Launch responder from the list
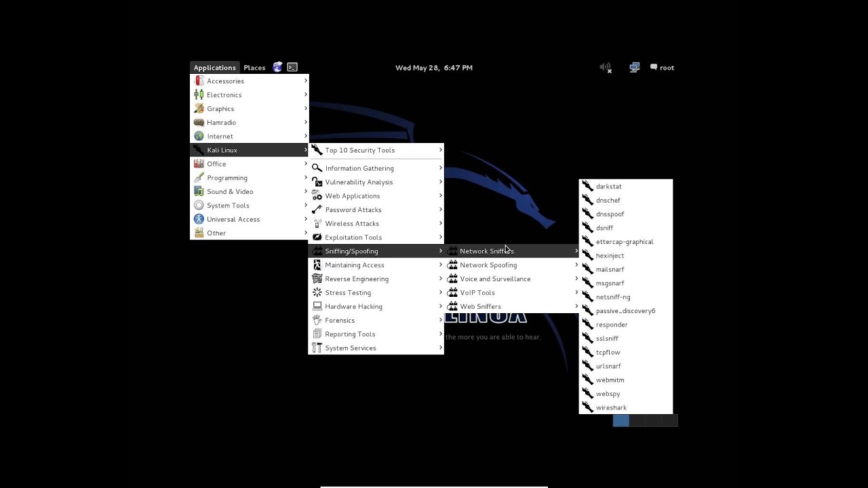This screenshot has width=868, height=488. click(626, 325)
